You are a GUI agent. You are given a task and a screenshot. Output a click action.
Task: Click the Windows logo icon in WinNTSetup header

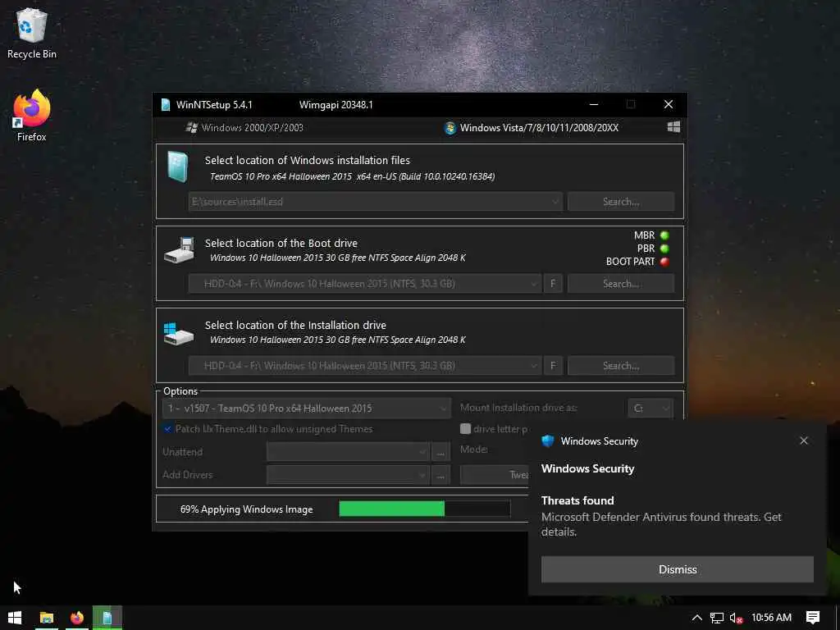(x=674, y=127)
